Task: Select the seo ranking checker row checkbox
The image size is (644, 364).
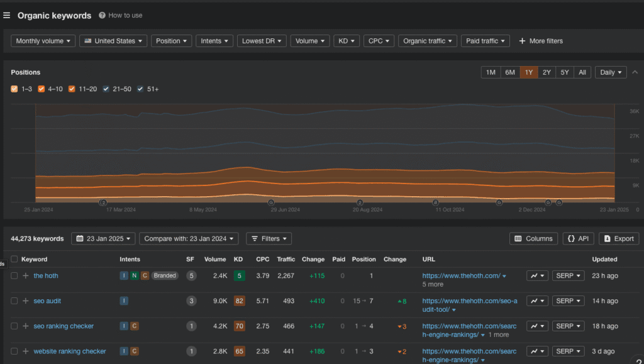Action: [x=14, y=326]
